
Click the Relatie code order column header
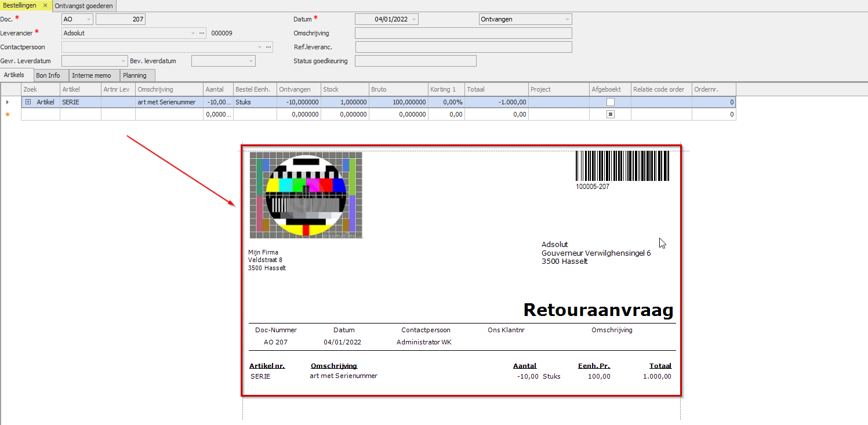point(662,89)
